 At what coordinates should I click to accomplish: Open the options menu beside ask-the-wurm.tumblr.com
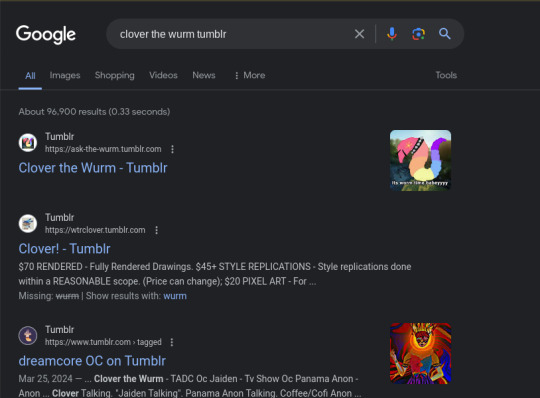pyautogui.click(x=172, y=149)
